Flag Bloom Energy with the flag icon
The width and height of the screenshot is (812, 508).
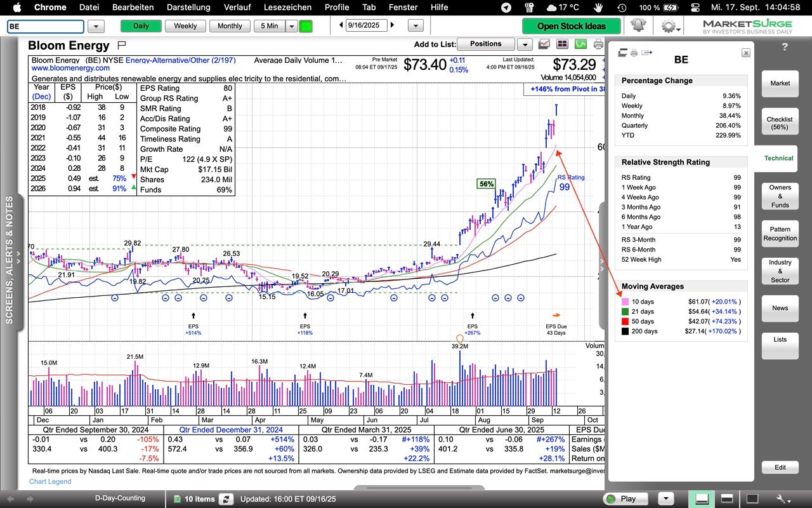coord(122,46)
